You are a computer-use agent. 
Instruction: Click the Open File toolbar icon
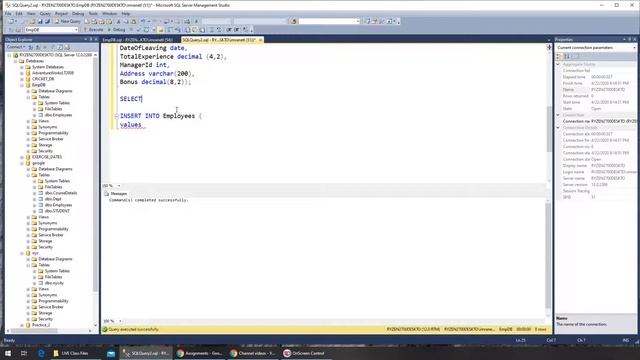point(32,21)
